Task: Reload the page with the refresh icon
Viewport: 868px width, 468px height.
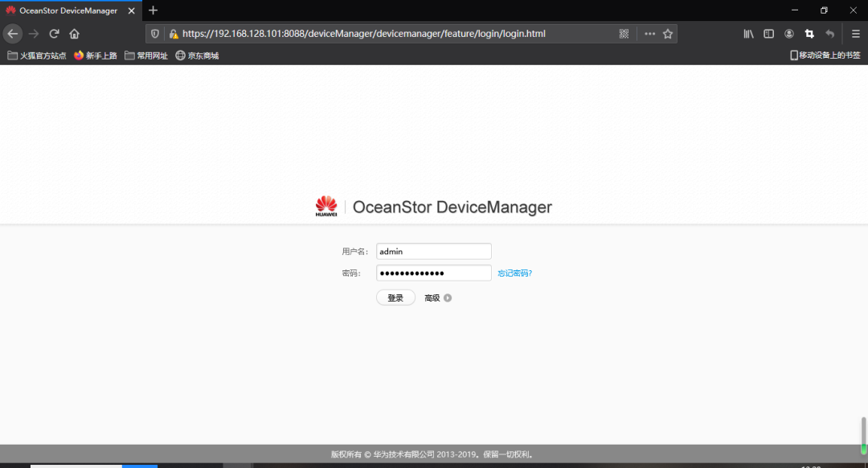Action: tap(54, 34)
